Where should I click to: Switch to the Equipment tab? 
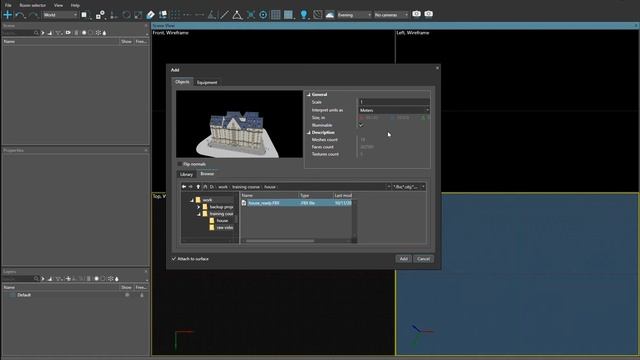[207, 82]
